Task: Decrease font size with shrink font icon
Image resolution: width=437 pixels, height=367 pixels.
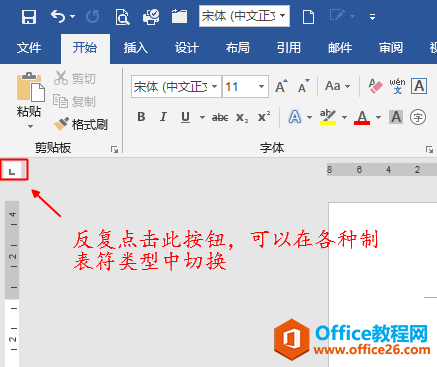Action: pyautogui.click(x=304, y=86)
